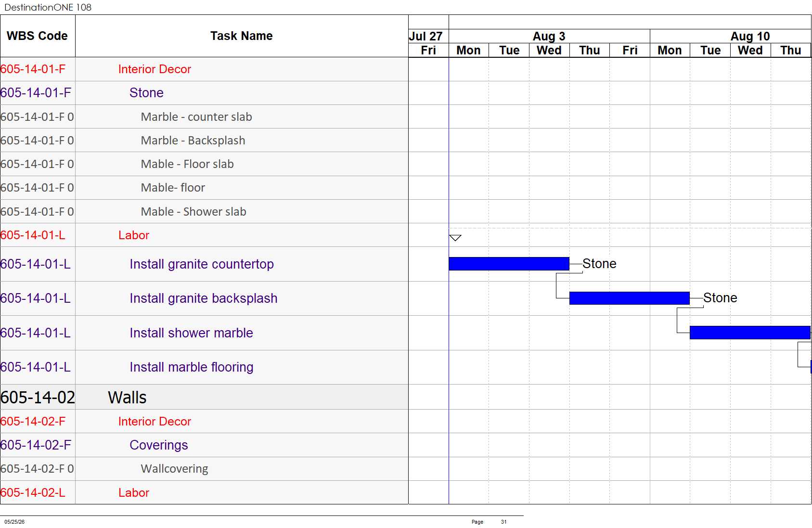Select the Labor task in 605-14-02-L row
812x528 pixels.
[134, 493]
